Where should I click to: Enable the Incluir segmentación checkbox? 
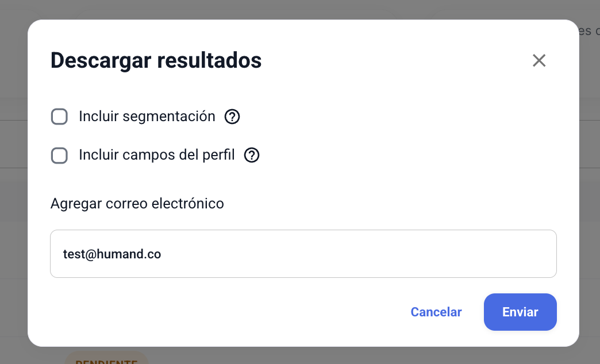pos(59,117)
